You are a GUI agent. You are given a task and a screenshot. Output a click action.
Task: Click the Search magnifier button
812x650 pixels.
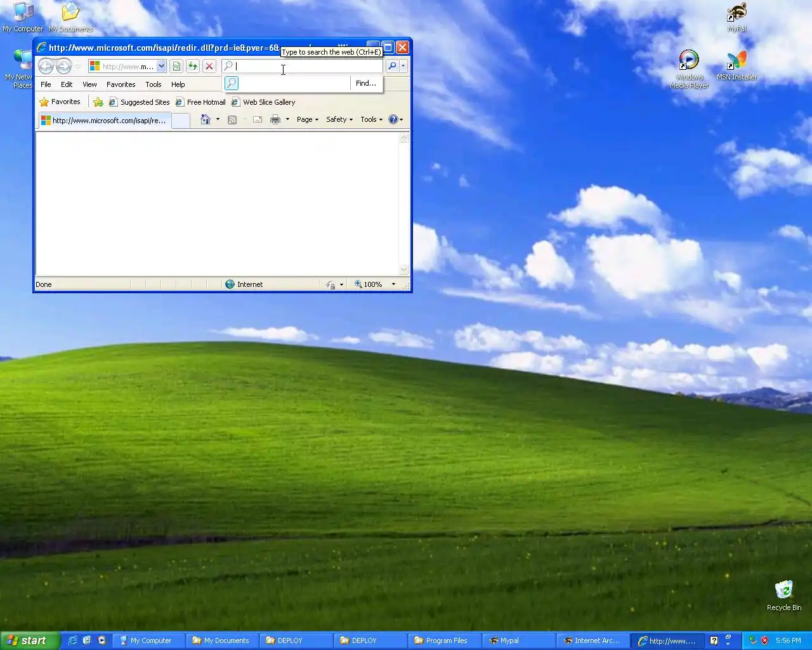pos(392,66)
